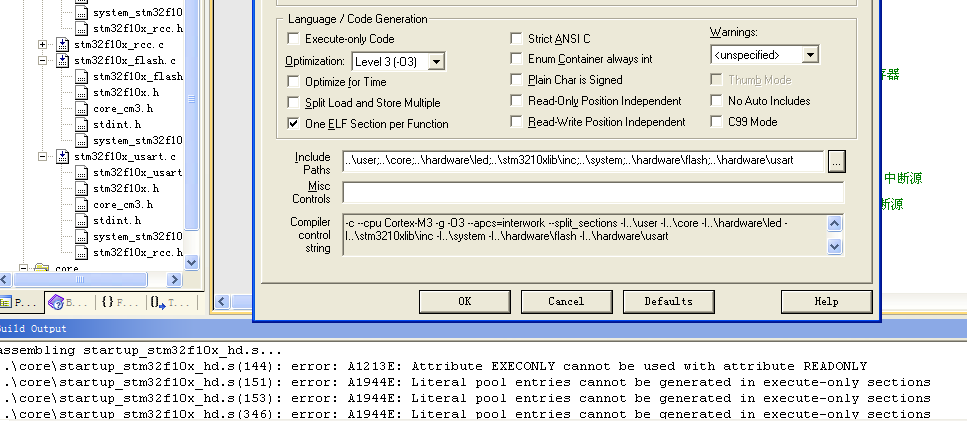Viewport: 967px width, 421px height.
Task: Click the A1213E EXECONLY error line
Action: [x=434, y=367]
